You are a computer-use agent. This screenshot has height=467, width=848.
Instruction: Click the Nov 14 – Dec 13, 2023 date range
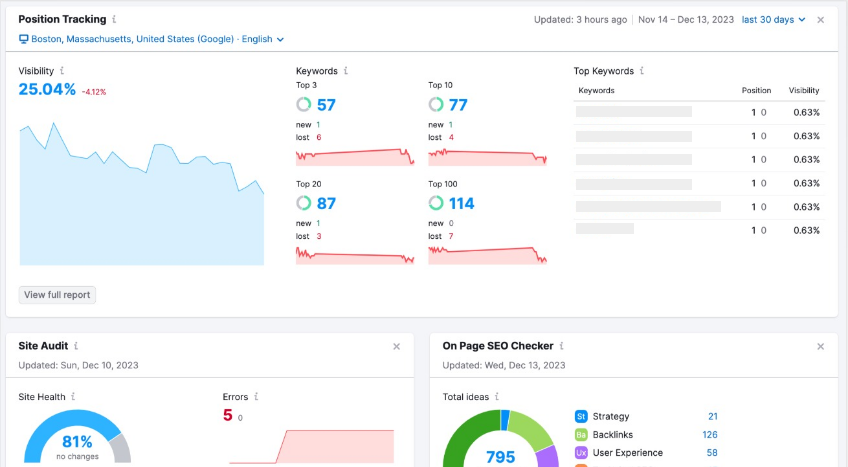[686, 19]
